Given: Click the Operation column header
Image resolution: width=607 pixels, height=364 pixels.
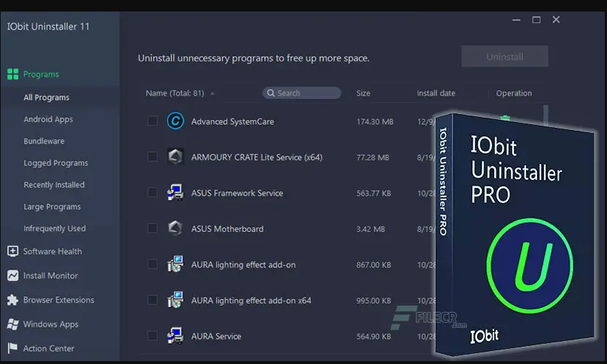Looking at the screenshot, I should [514, 93].
